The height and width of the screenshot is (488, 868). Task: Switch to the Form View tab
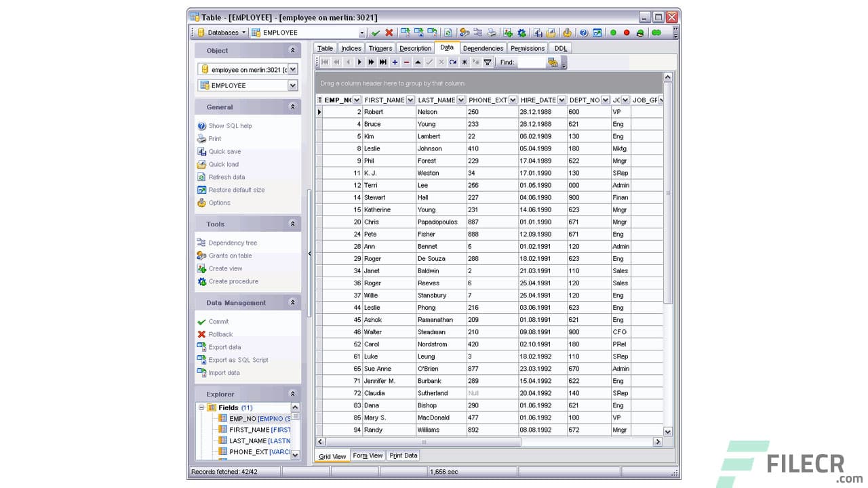(368, 455)
